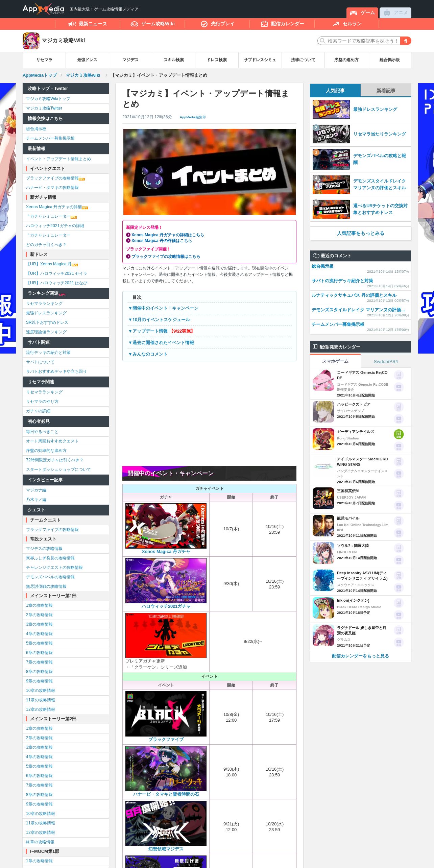Jump to ▼10月のイベントスケジュール in the contents
The width and height of the screenshot is (434, 868).
coord(159,320)
